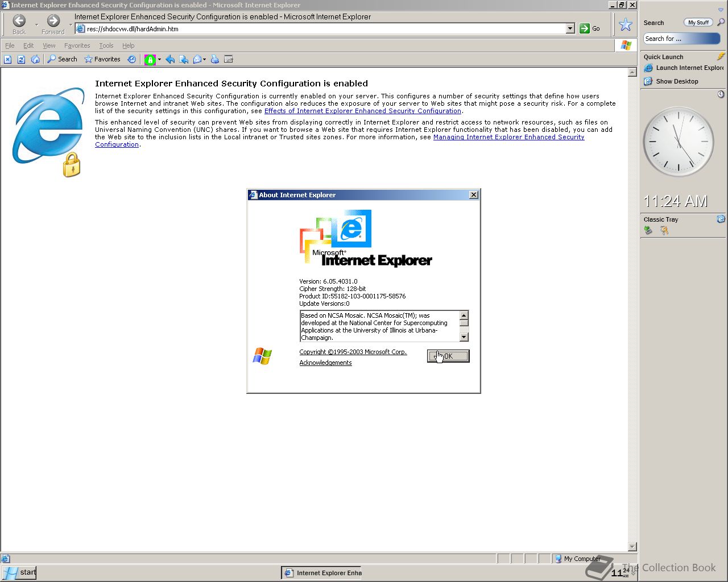This screenshot has width=728, height=582.
Task: Click the History toolbar icon
Action: (x=132, y=59)
